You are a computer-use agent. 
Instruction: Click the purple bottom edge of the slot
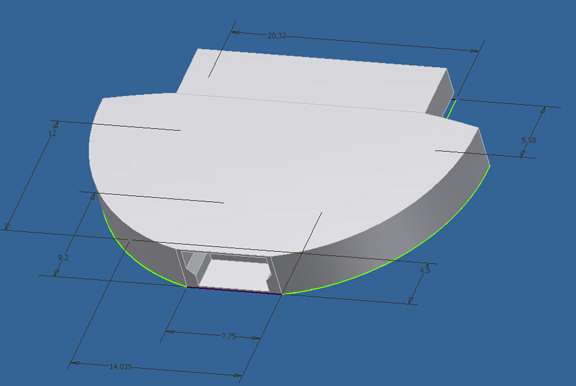coord(234,291)
